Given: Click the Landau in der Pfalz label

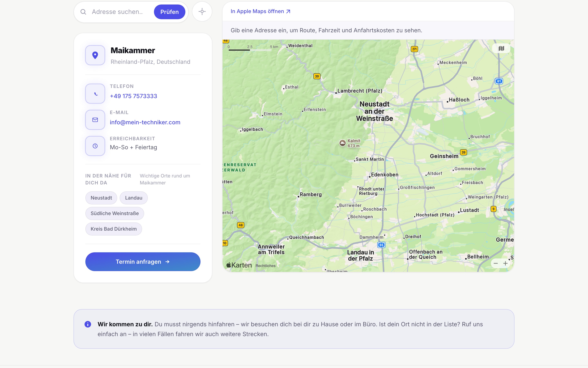Looking at the screenshot, I should coord(360,255).
